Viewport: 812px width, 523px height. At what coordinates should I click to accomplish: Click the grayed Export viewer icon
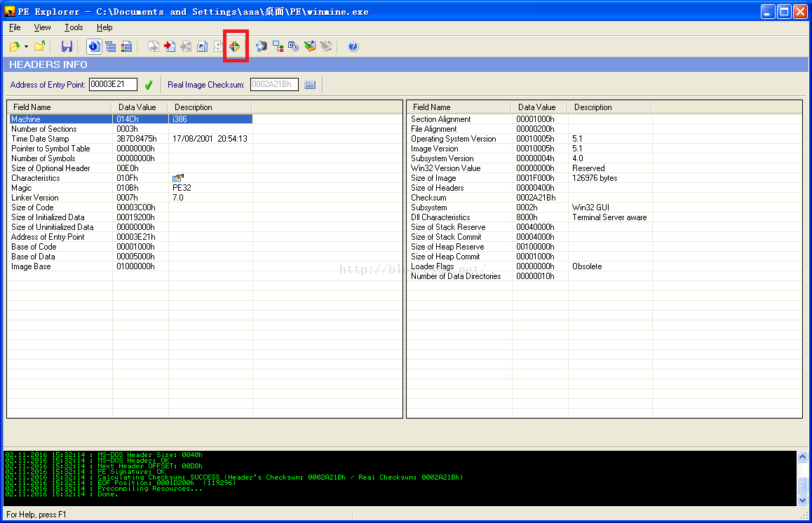click(154, 46)
